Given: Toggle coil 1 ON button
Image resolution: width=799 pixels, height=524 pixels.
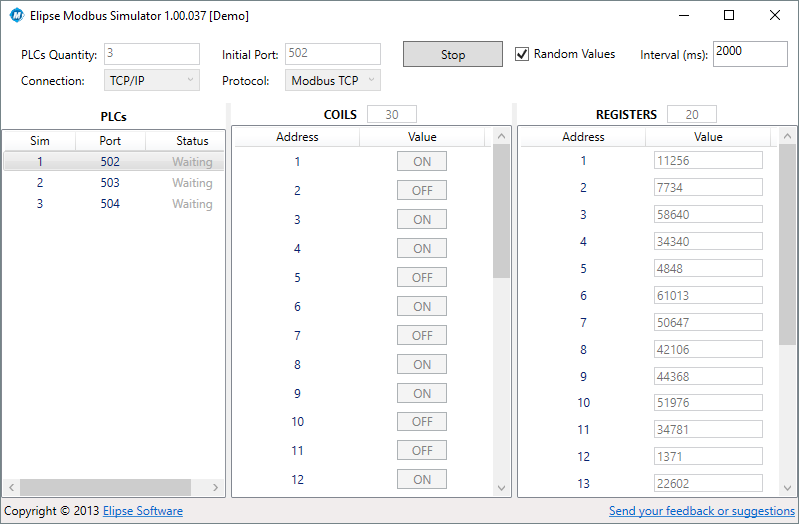Looking at the screenshot, I should point(422,161).
